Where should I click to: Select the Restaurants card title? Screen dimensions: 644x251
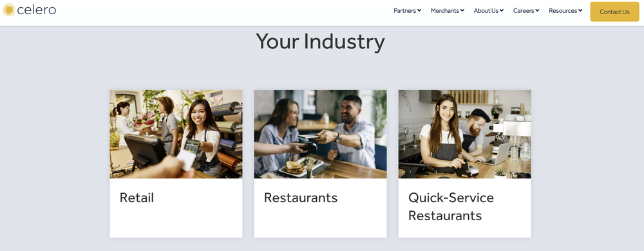pyautogui.click(x=301, y=198)
